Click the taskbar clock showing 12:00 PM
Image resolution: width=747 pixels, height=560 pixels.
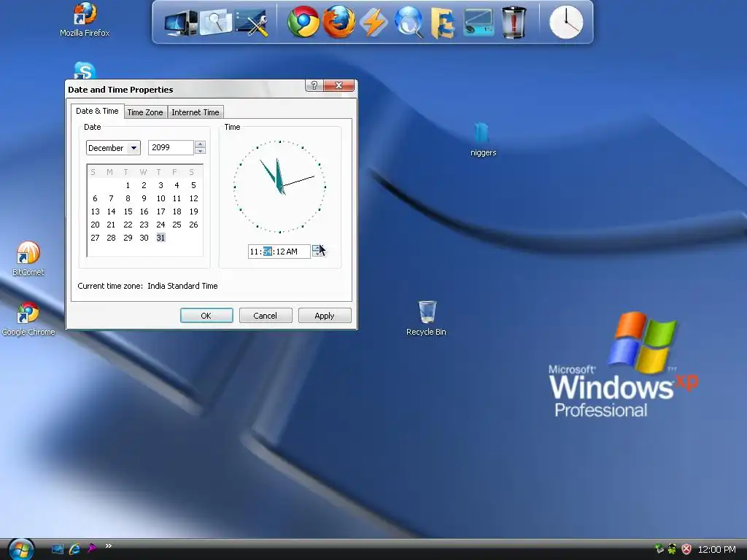pyautogui.click(x=716, y=550)
